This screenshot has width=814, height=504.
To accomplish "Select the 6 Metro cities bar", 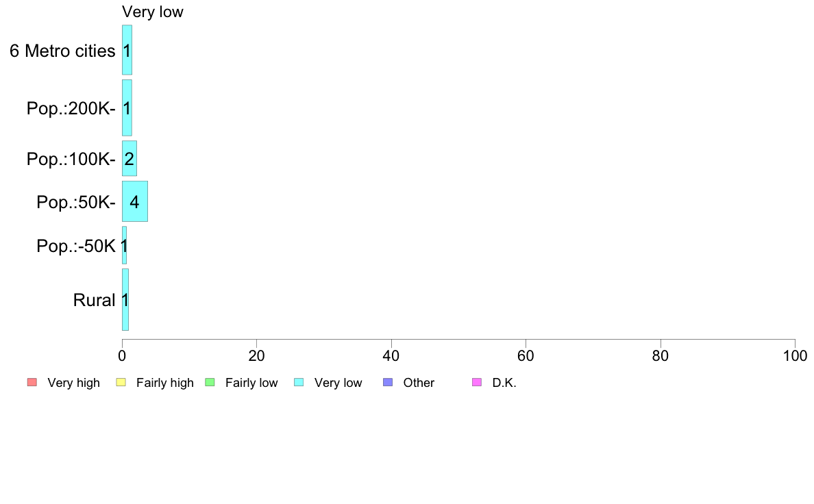I will pyautogui.click(x=127, y=50).
